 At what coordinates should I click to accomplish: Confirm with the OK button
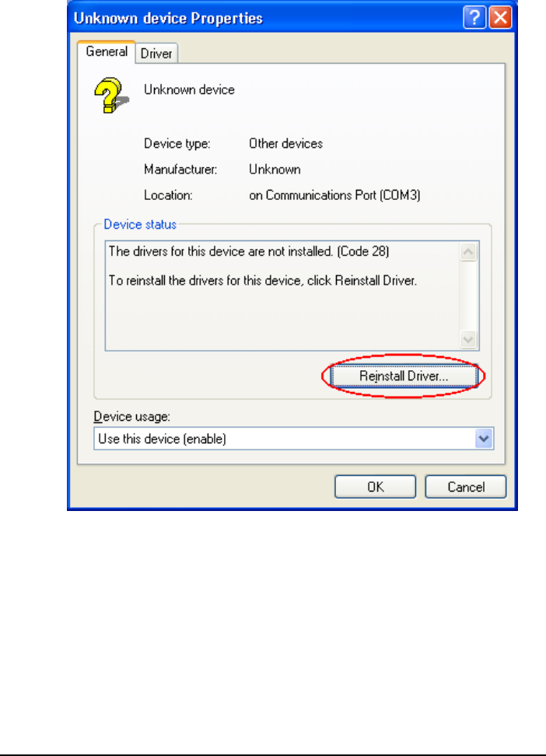point(375,487)
